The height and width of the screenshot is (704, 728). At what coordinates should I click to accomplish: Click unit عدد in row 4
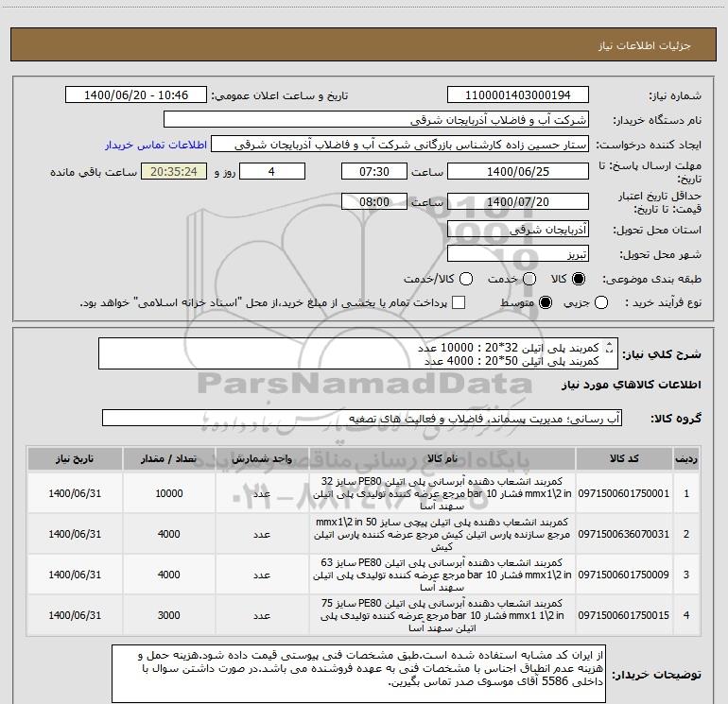[262, 615]
